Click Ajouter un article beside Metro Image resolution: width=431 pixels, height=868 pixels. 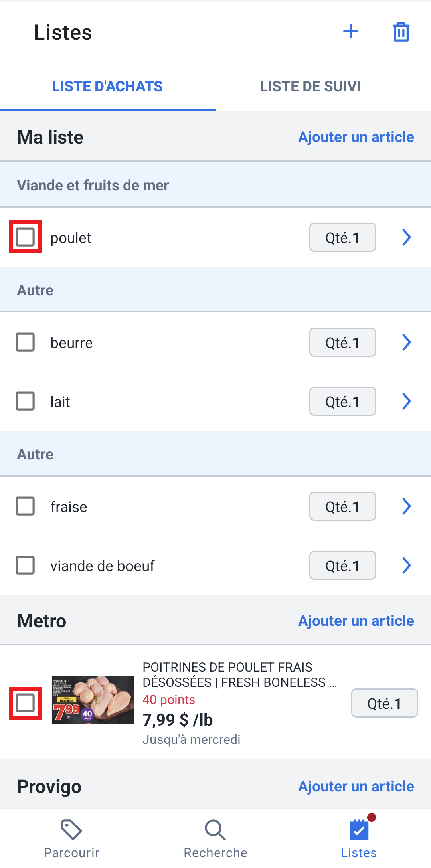tap(356, 621)
